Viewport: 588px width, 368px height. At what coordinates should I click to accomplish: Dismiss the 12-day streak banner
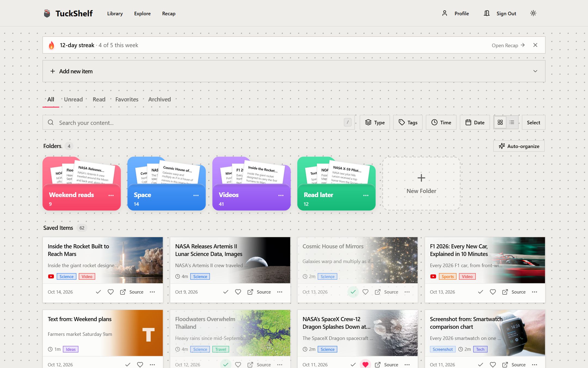pyautogui.click(x=535, y=45)
